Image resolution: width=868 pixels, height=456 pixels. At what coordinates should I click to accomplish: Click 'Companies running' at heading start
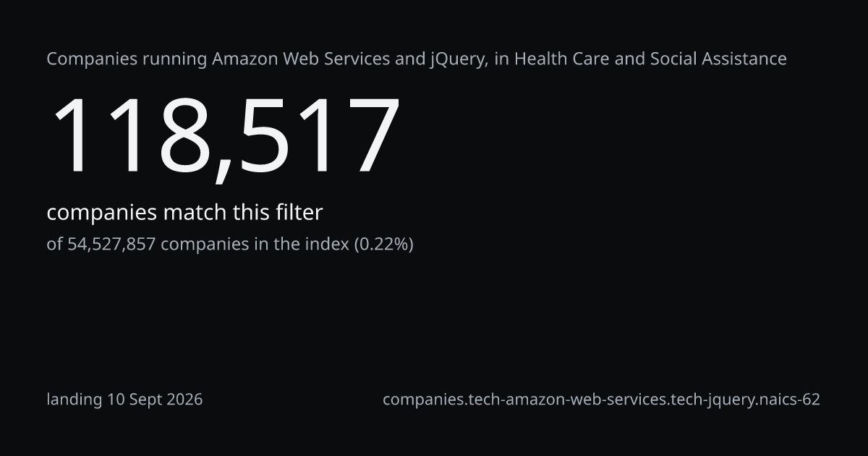[127, 60]
